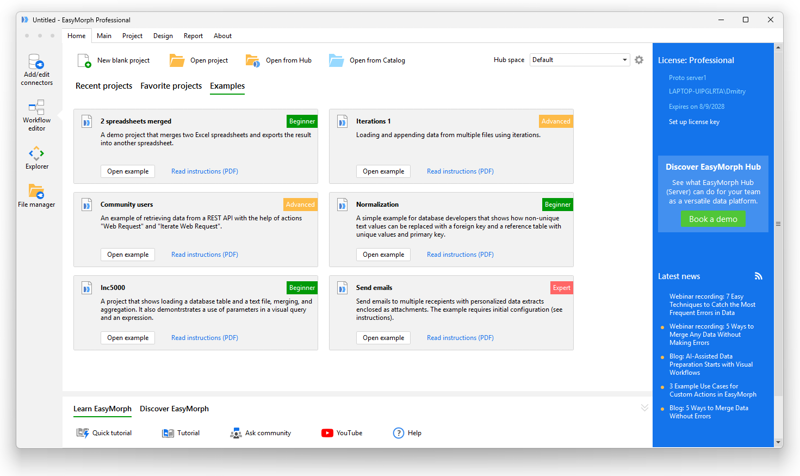The width and height of the screenshot is (800, 476).
Task: Open the Tutorial link icon
Action: tap(168, 433)
